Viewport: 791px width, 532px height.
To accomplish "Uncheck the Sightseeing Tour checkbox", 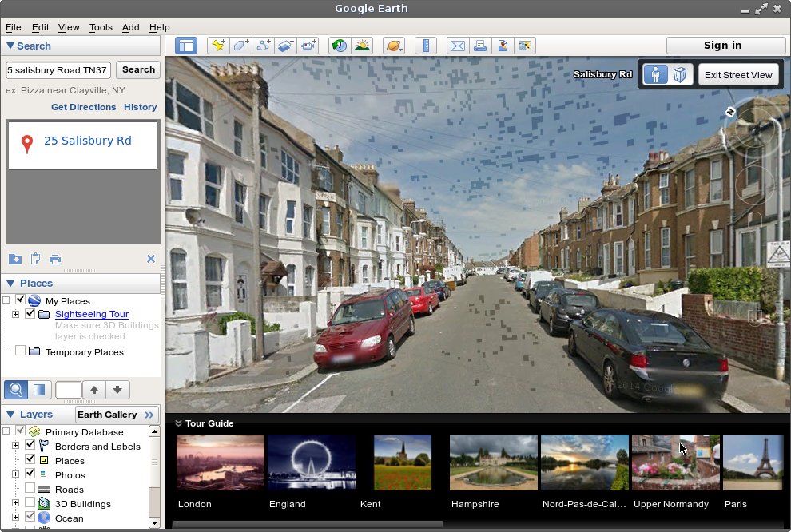I will coord(30,314).
